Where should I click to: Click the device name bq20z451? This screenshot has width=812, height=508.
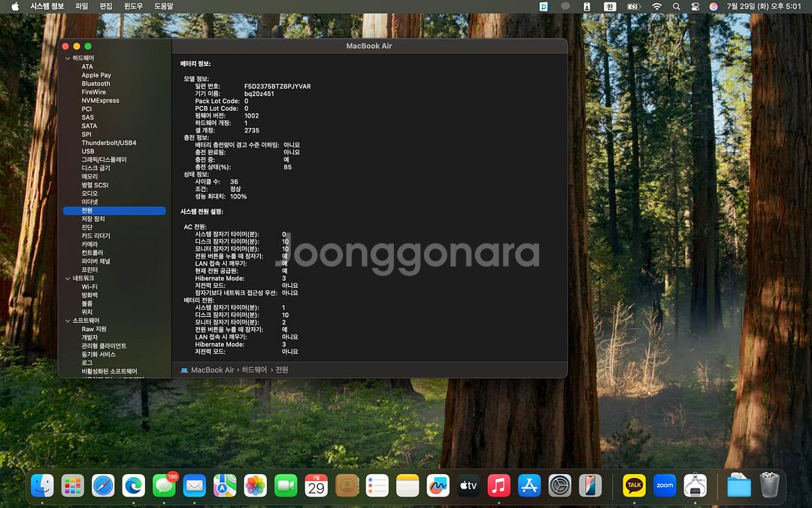pyautogui.click(x=259, y=94)
